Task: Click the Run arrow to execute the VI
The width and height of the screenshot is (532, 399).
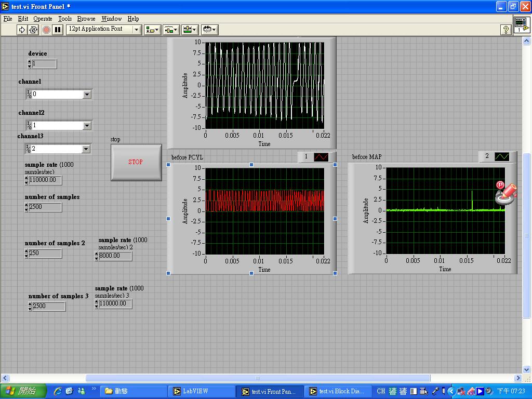Action: (x=20, y=30)
